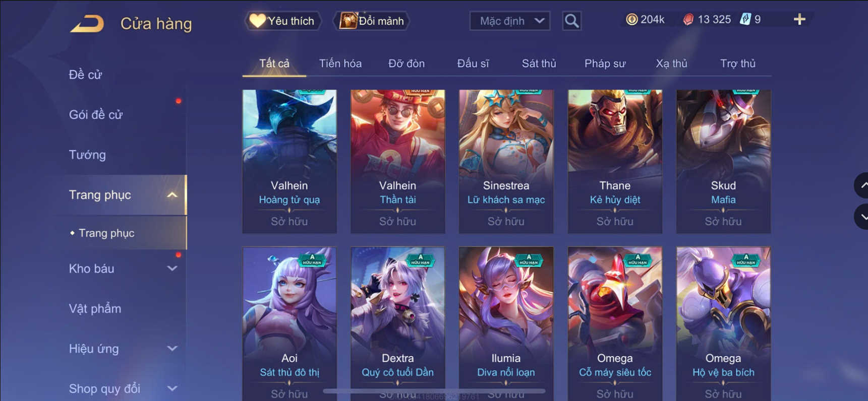Screen dimensions: 868x401
Task: Collapse the Trang phục sidebar section
Action: (x=172, y=195)
